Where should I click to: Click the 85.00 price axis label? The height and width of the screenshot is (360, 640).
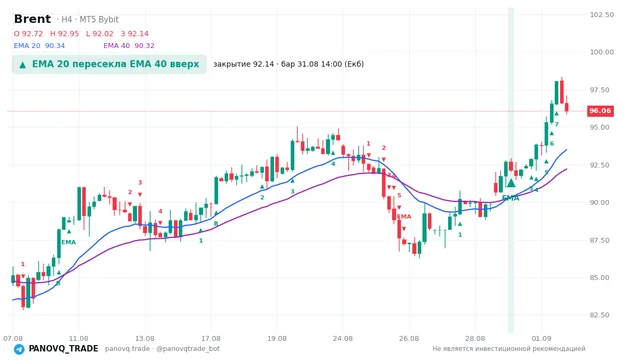600,278
